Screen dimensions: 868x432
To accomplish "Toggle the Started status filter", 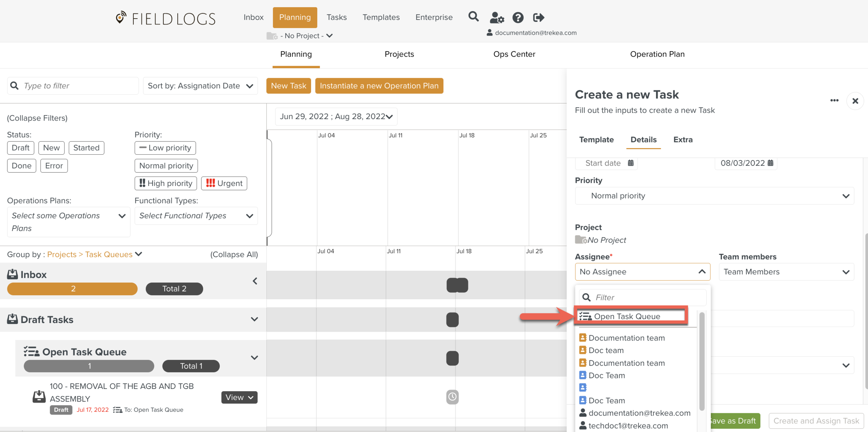I will pyautogui.click(x=86, y=148).
